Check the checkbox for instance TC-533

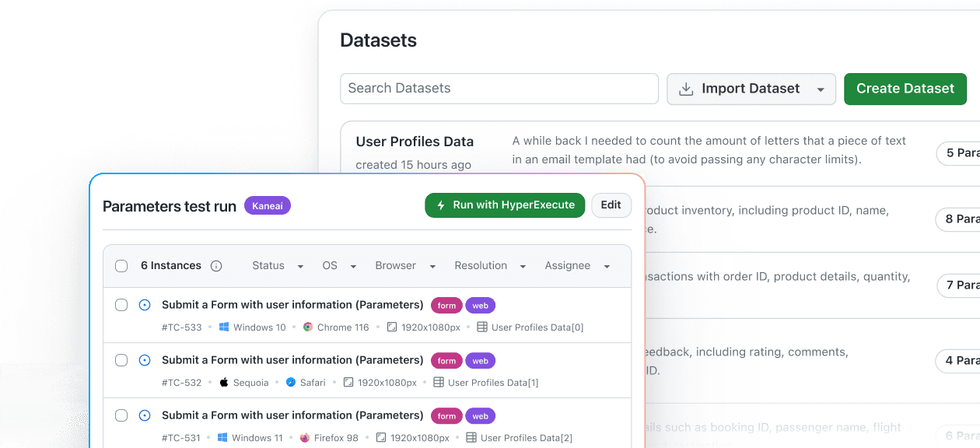[x=121, y=305]
